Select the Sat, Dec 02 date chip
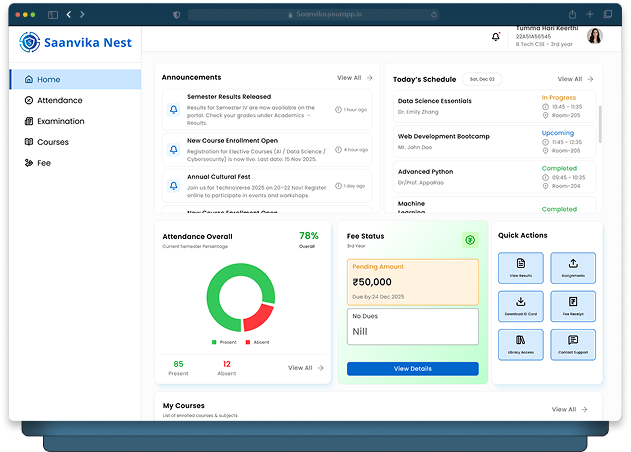 point(482,79)
